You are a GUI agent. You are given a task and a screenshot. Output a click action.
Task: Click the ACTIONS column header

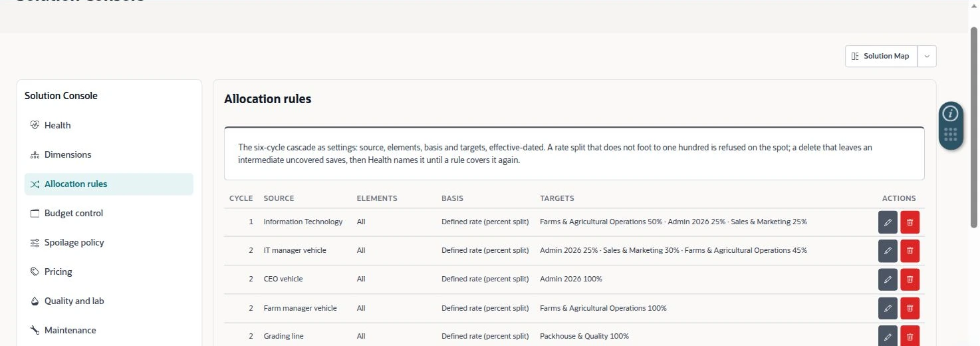899,198
